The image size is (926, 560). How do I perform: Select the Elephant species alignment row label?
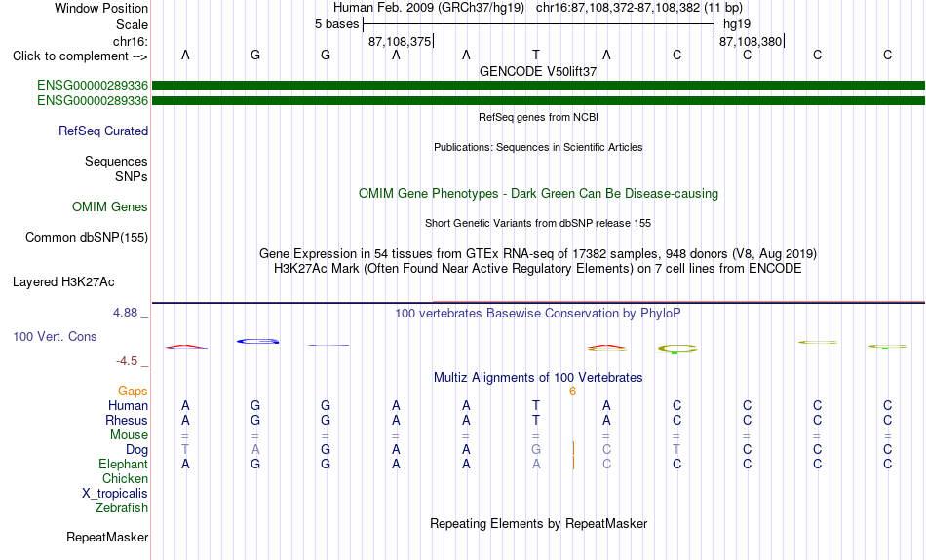click(123, 464)
